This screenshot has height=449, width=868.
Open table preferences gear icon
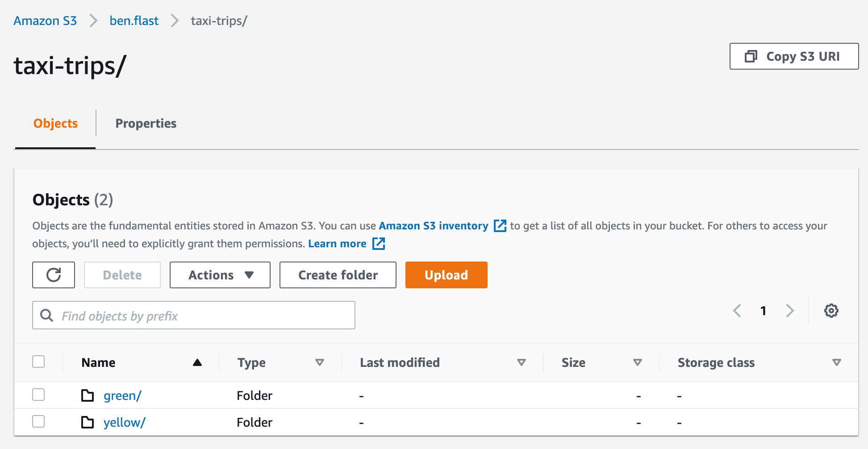(831, 311)
